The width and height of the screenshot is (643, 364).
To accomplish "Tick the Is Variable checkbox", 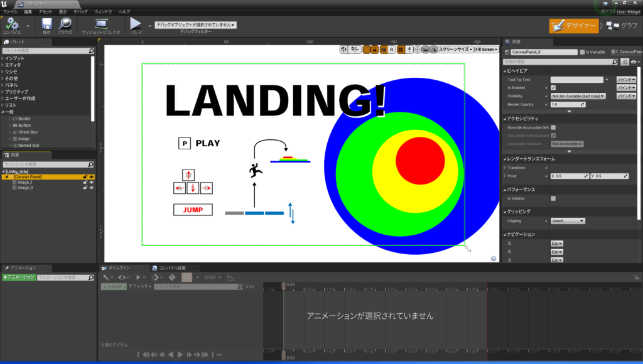I will coord(582,52).
